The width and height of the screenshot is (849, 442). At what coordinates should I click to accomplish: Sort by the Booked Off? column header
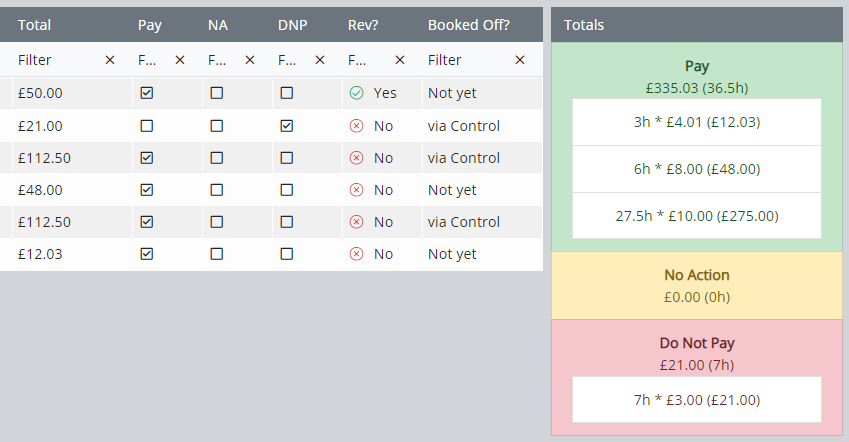[x=469, y=25]
